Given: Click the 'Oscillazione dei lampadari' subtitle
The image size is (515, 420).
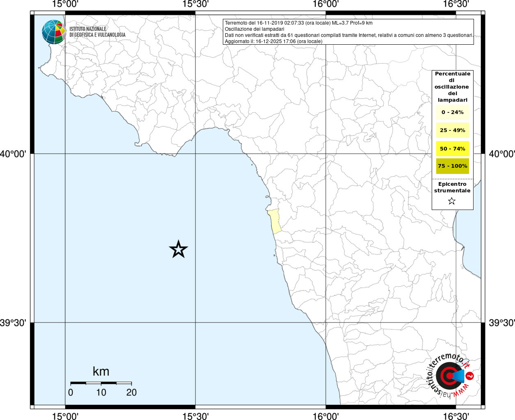Looking at the screenshot, I should (254, 29).
